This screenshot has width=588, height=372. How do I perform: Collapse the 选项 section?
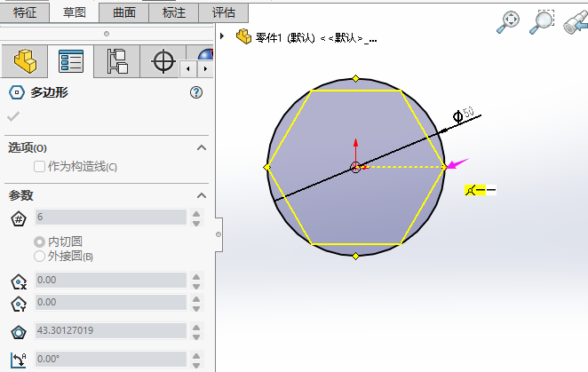point(202,147)
